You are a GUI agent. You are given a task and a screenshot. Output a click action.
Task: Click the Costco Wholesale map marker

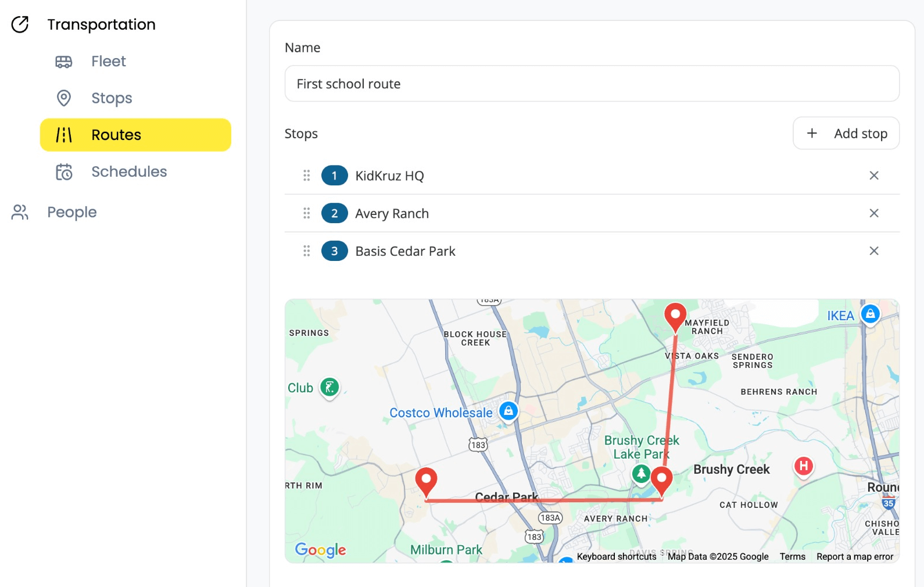(x=508, y=411)
